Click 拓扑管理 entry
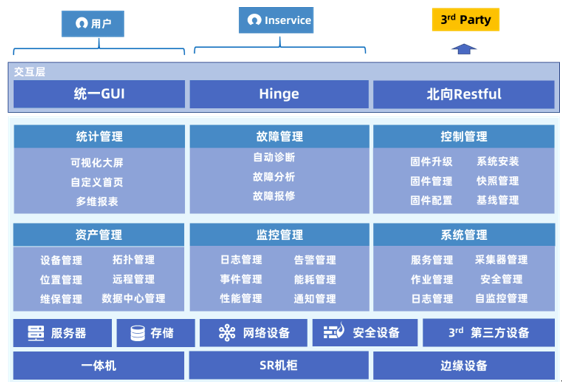This screenshot has height=382, width=562. (134, 259)
